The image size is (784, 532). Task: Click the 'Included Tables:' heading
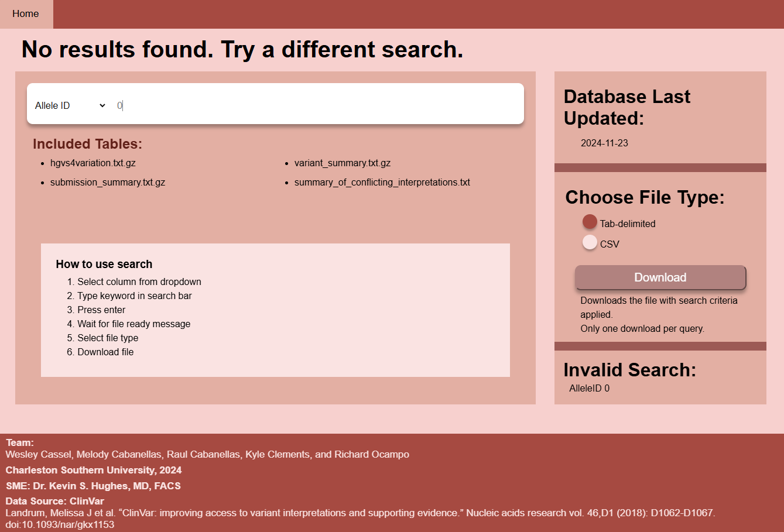pos(87,144)
